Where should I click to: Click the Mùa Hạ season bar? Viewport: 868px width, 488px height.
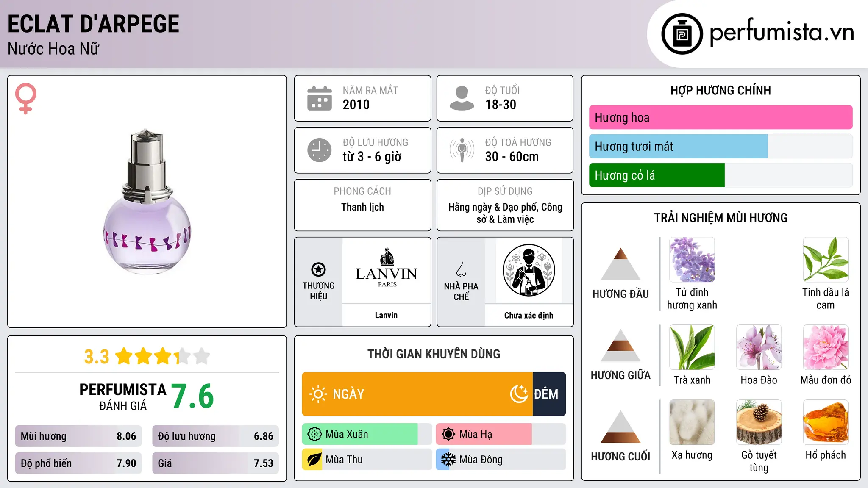[501, 434]
